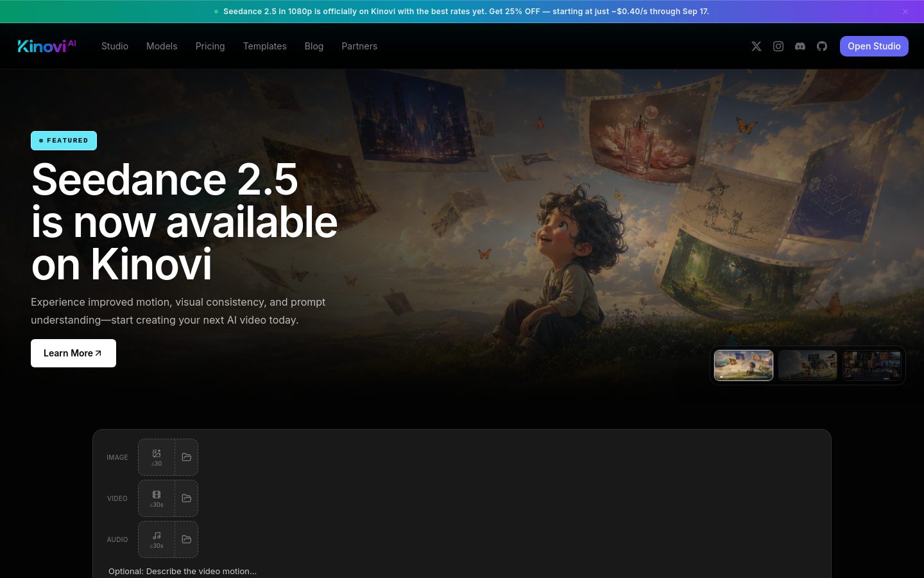The width and height of the screenshot is (924, 578).
Task: Add an image via the IMAGE upload icon
Action: [157, 457]
